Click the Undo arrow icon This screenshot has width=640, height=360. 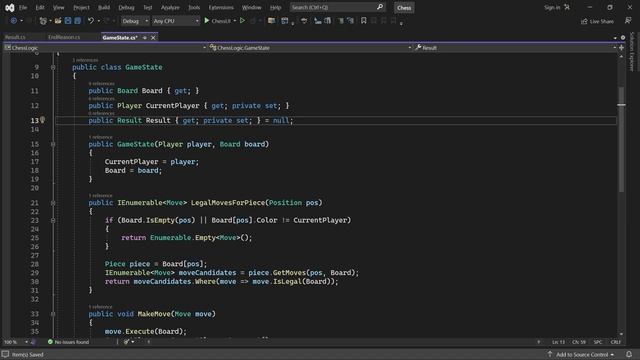pos(91,21)
